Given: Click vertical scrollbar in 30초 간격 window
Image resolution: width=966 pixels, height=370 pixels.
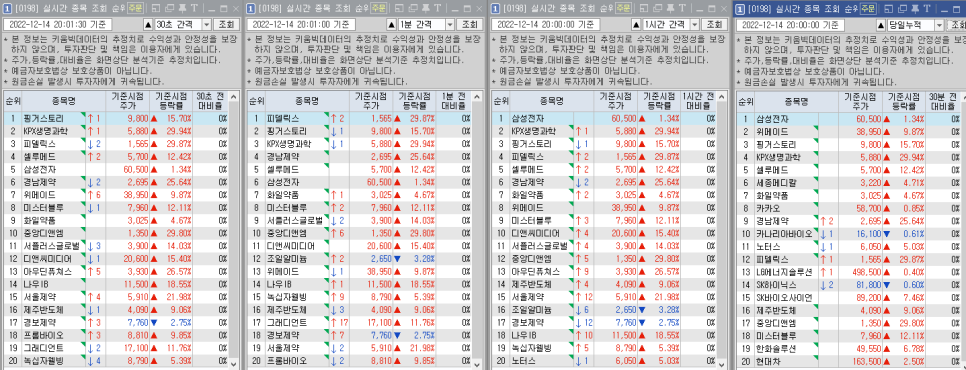Looking at the screenshot, I should [233, 230].
